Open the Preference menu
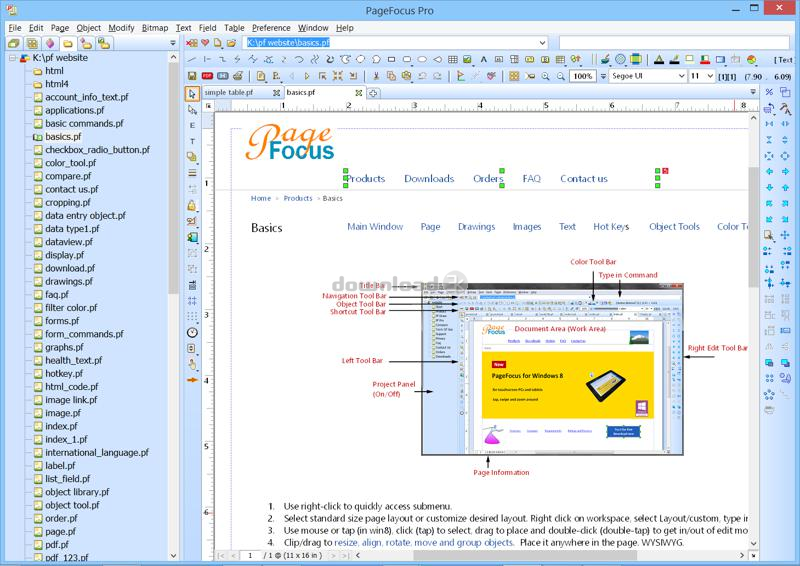This screenshot has height=566, width=800. click(x=271, y=28)
